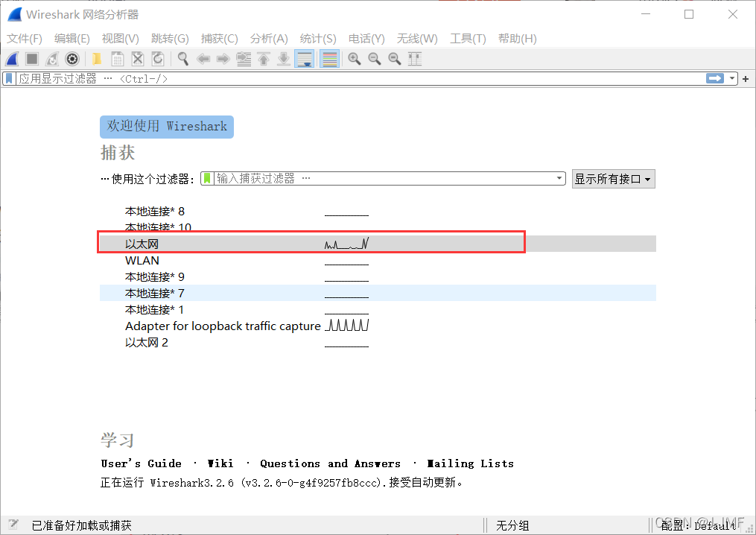Select the WLAN interface

[378, 261]
